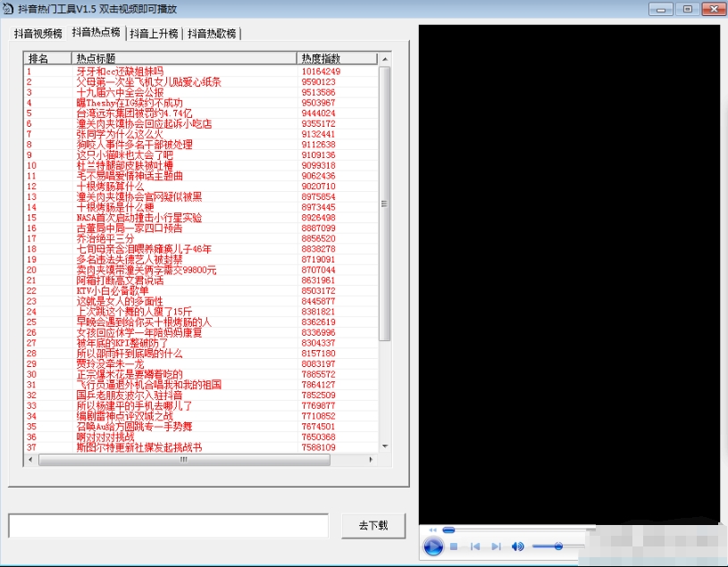Select row 飞行员逼退外机合唱我和我的祖国
The image size is (728, 567).
tap(201, 385)
